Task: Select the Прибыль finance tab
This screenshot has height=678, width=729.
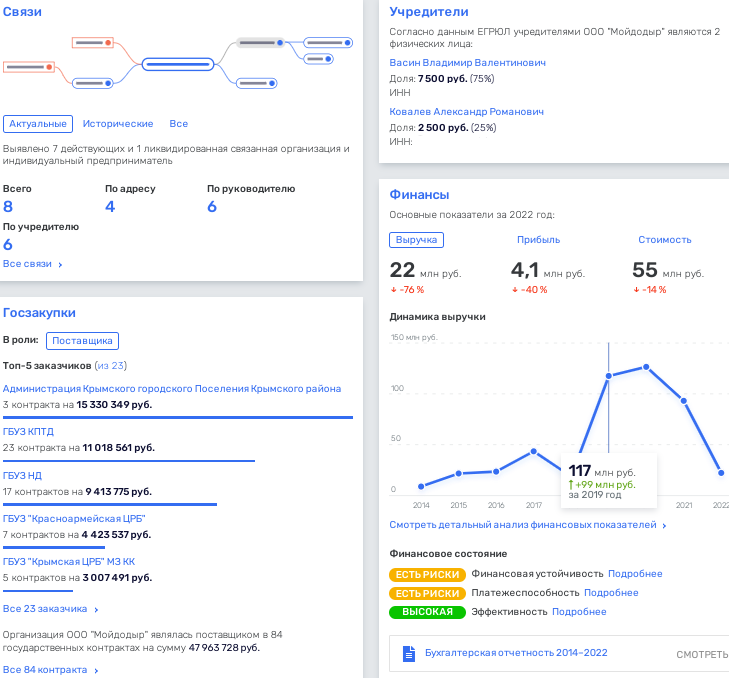Action: coord(538,240)
